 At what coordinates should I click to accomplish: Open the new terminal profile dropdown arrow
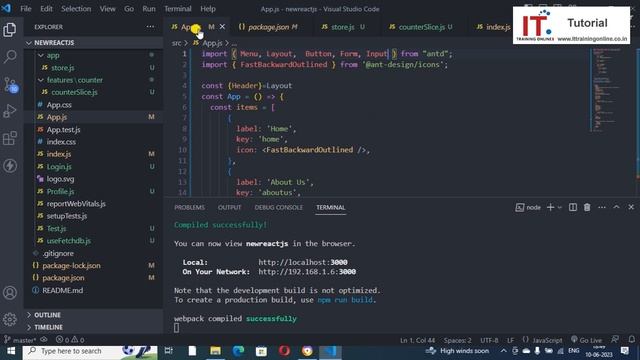560,207
